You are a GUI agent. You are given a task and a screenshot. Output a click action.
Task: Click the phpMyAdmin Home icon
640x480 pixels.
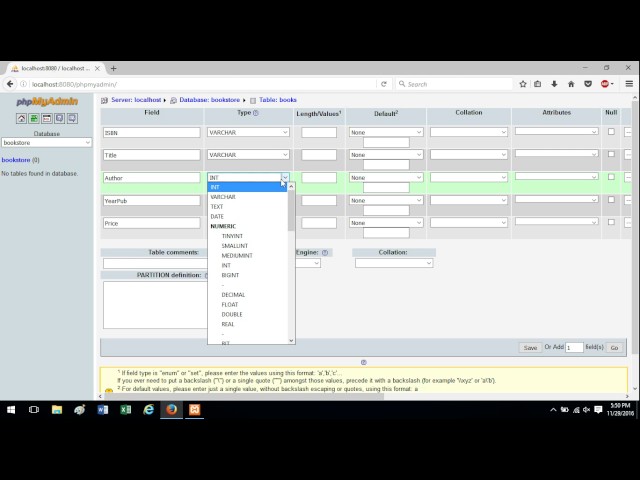[21, 118]
